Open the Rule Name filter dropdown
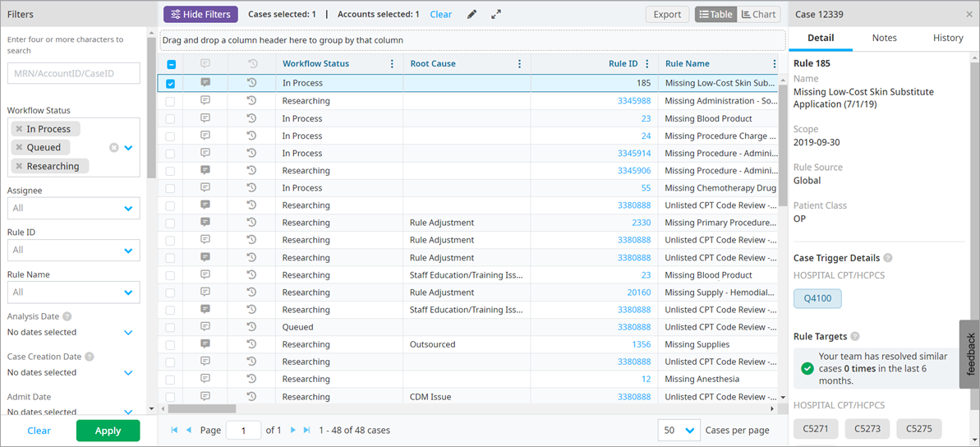Screen dimensions: 980x447 74,292
